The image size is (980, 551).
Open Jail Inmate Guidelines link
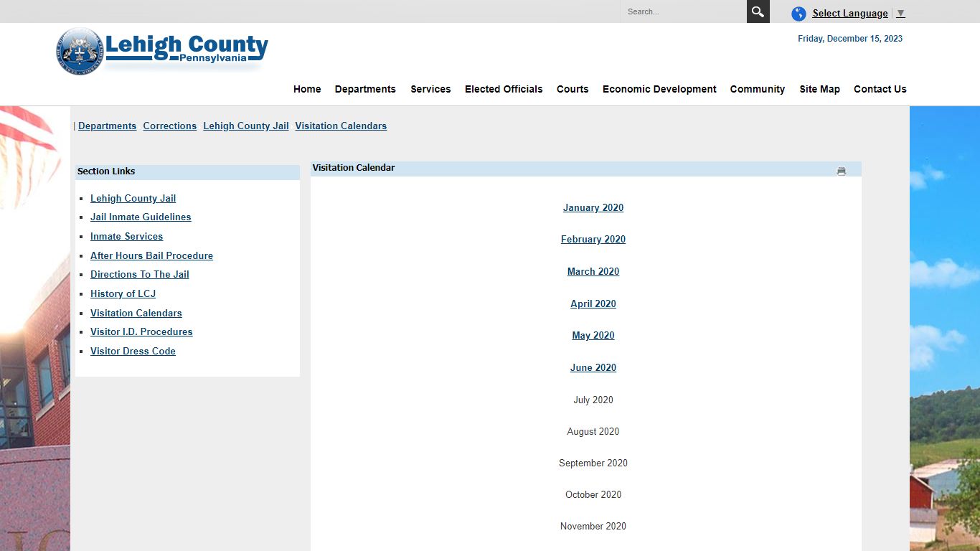click(141, 217)
